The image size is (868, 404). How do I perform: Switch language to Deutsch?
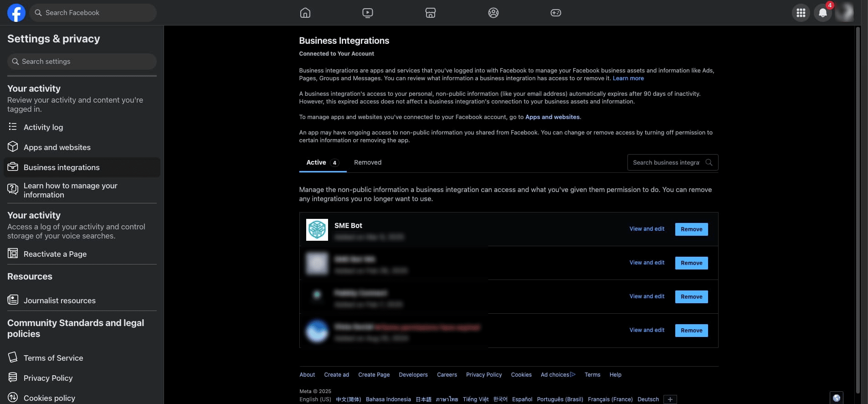tap(648, 399)
